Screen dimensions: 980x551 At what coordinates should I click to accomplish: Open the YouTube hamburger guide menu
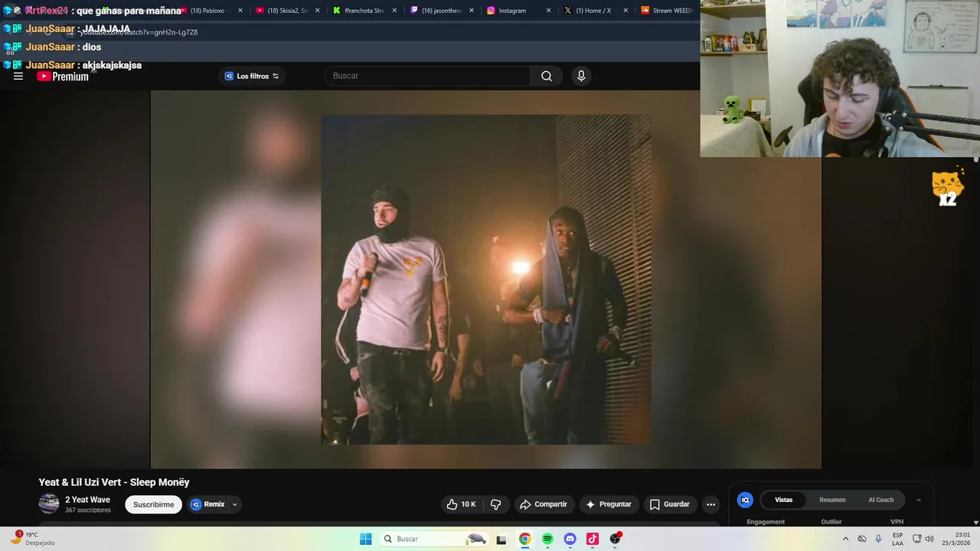[x=18, y=76]
